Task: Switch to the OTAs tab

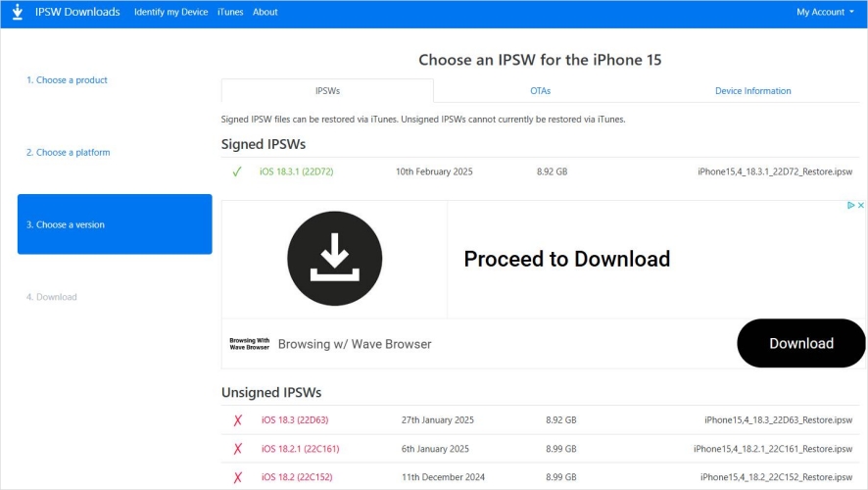Action: pos(541,91)
